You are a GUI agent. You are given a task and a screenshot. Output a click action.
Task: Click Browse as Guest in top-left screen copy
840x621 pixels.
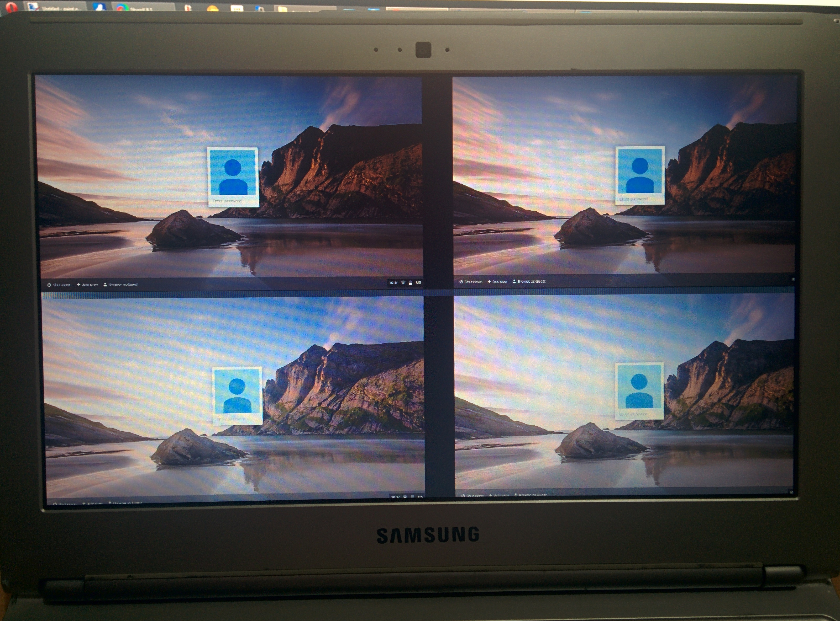coord(120,285)
